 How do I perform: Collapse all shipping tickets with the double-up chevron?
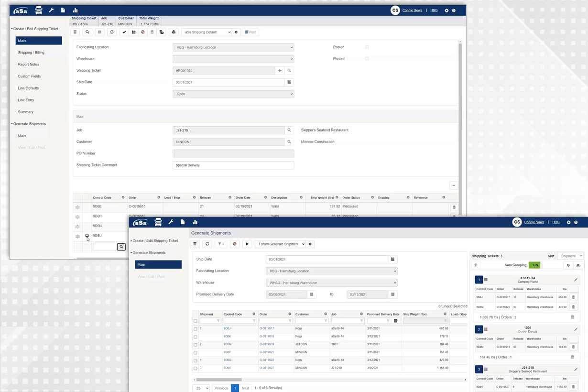click(578, 265)
